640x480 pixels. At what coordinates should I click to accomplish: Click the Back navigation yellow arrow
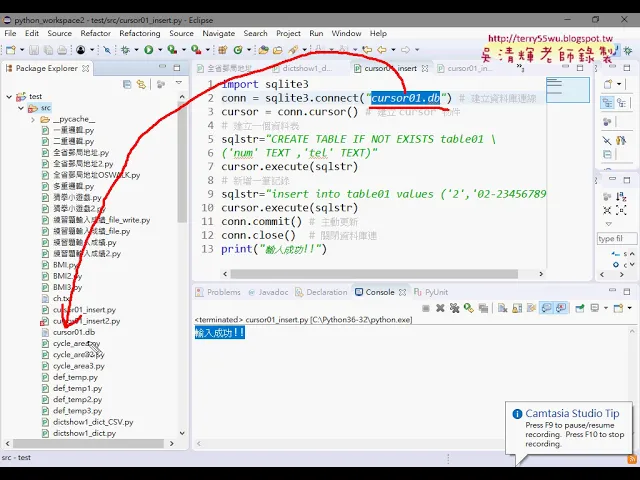click(x=382, y=50)
